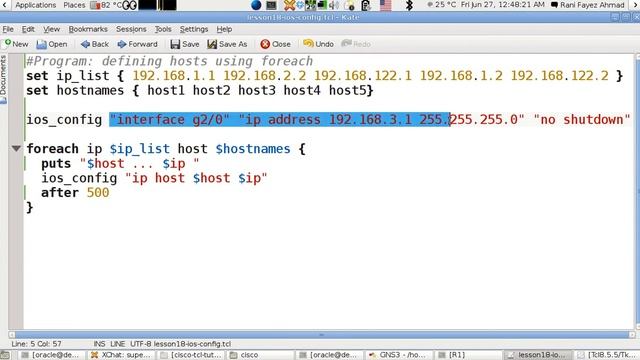
Task: Open the File menu
Action: pyautogui.click(x=8, y=29)
